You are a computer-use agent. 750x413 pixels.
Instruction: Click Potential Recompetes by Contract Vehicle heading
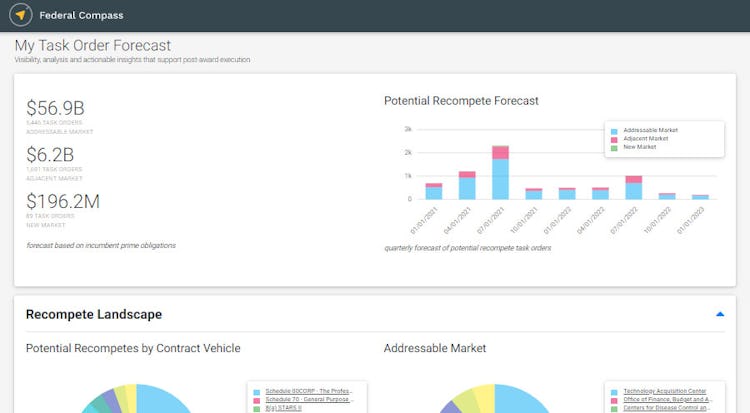pyautogui.click(x=133, y=348)
